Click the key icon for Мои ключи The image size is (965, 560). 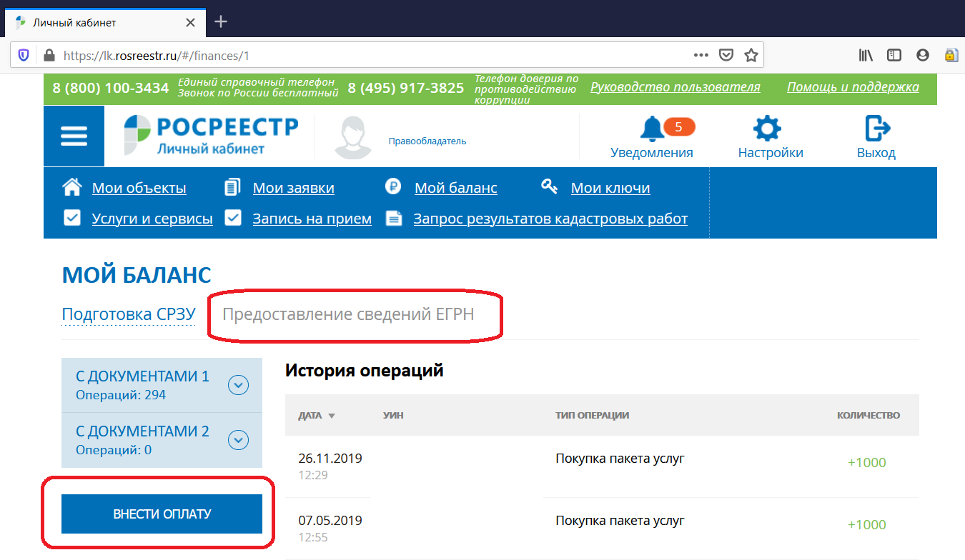(x=549, y=187)
